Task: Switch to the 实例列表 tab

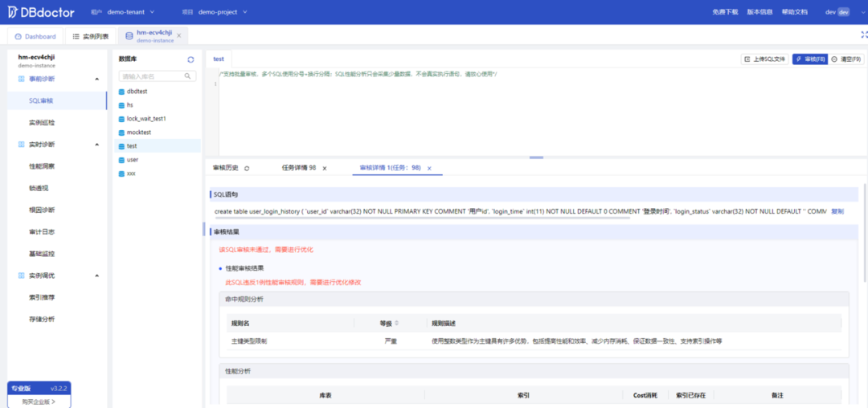Action: [91, 36]
